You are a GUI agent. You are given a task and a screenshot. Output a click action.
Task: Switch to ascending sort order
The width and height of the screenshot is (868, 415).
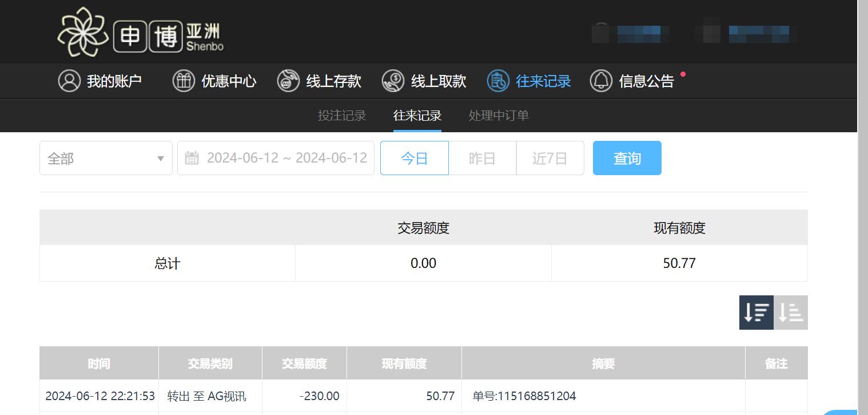pos(790,313)
